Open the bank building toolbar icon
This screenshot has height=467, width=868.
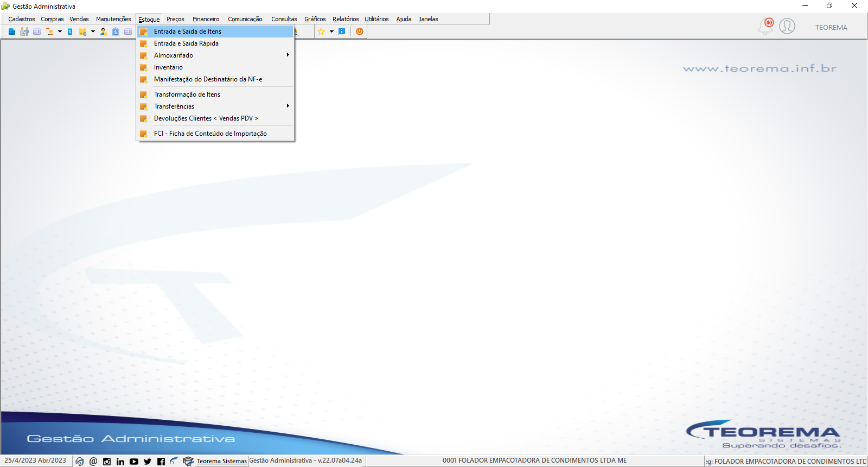coord(116,31)
